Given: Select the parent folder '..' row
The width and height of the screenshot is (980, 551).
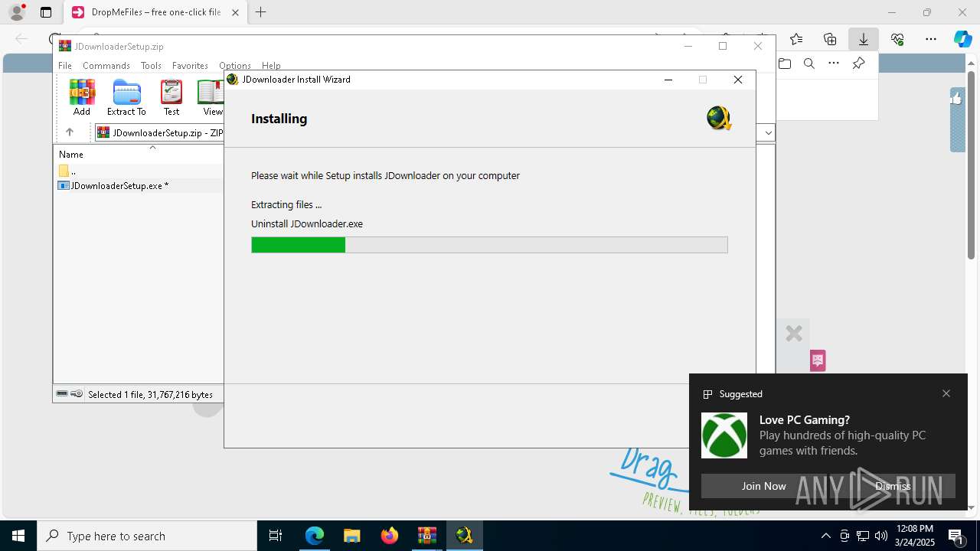Looking at the screenshot, I should point(139,171).
